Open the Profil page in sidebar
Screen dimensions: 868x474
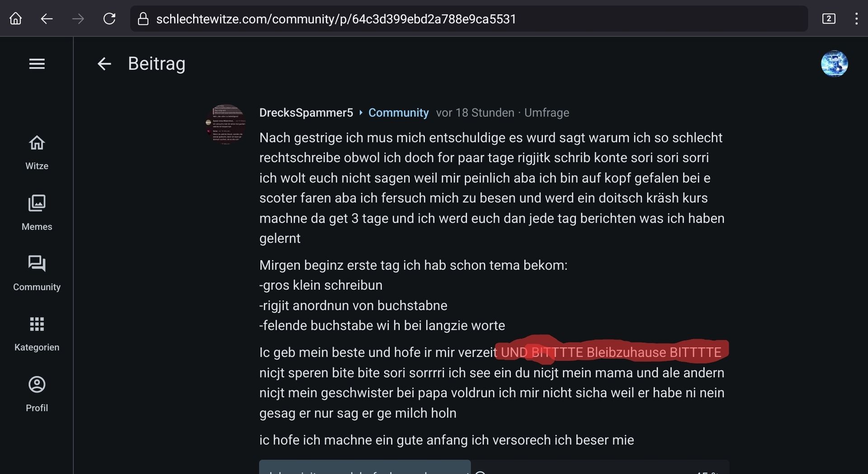pos(37,394)
